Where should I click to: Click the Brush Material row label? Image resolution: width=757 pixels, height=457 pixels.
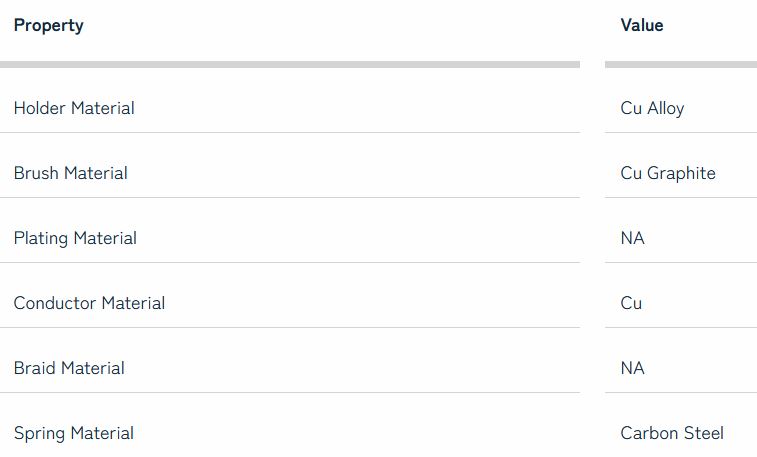[x=70, y=173]
